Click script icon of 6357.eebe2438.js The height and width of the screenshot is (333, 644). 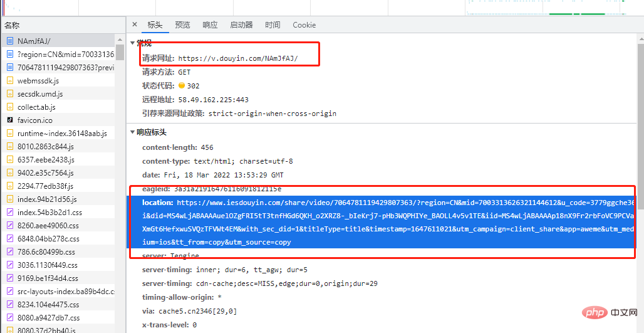[10, 159]
